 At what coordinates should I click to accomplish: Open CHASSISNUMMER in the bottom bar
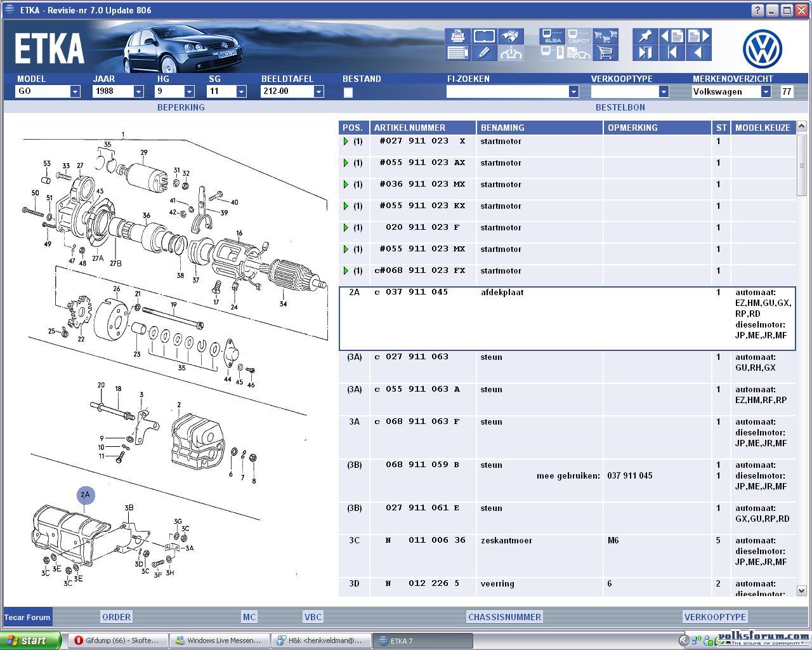[504, 617]
